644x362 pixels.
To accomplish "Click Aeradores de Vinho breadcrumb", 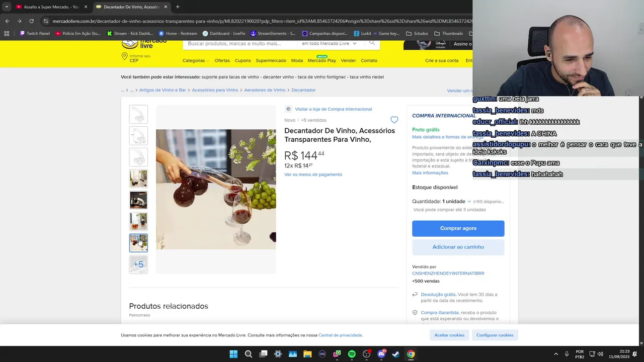I will [265, 90].
